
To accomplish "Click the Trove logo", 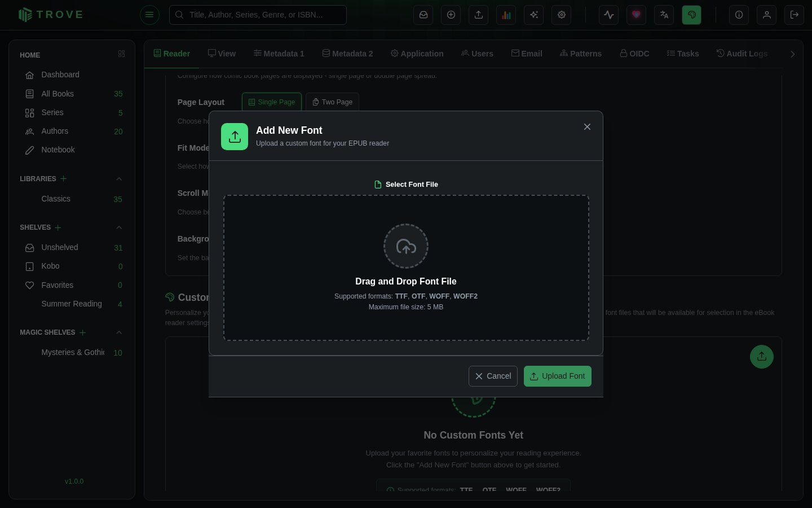I will click(51, 15).
